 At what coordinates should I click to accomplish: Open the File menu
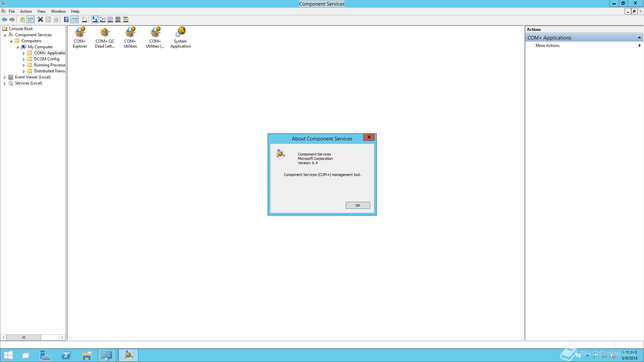tap(12, 11)
